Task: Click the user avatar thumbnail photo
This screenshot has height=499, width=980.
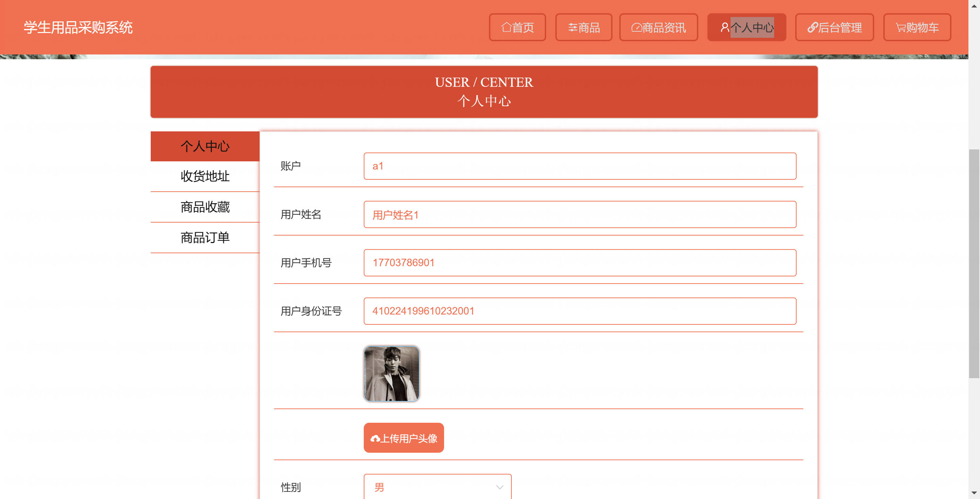Action: tap(391, 373)
